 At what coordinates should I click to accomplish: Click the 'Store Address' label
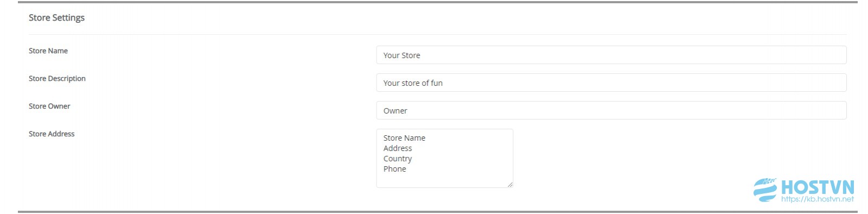pos(52,134)
